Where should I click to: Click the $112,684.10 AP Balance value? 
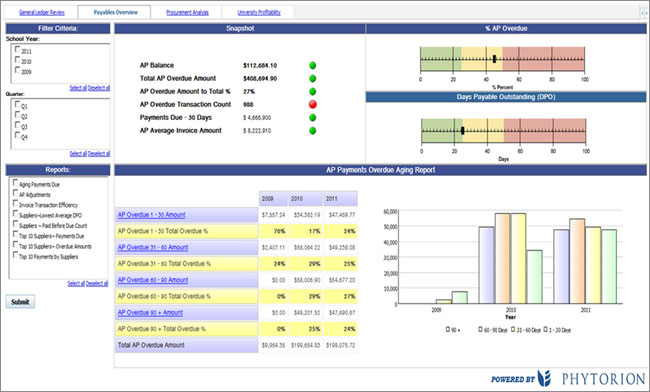[x=260, y=65]
